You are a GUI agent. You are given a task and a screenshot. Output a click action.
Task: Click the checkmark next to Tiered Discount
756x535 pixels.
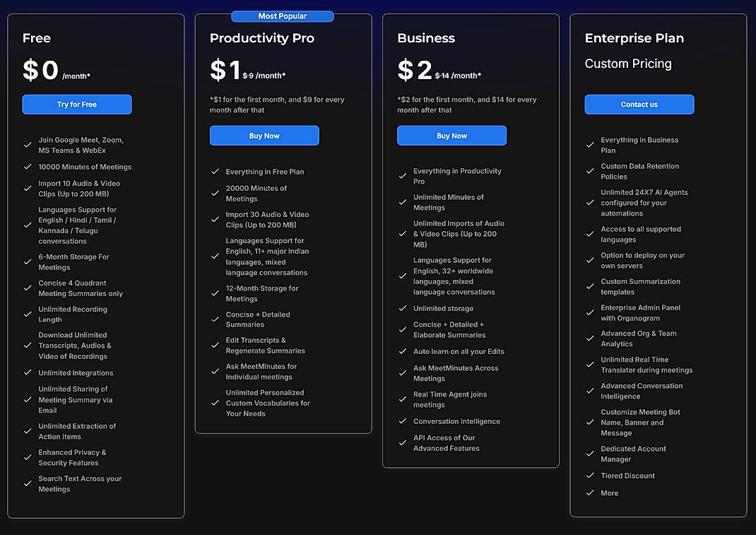[591, 476]
